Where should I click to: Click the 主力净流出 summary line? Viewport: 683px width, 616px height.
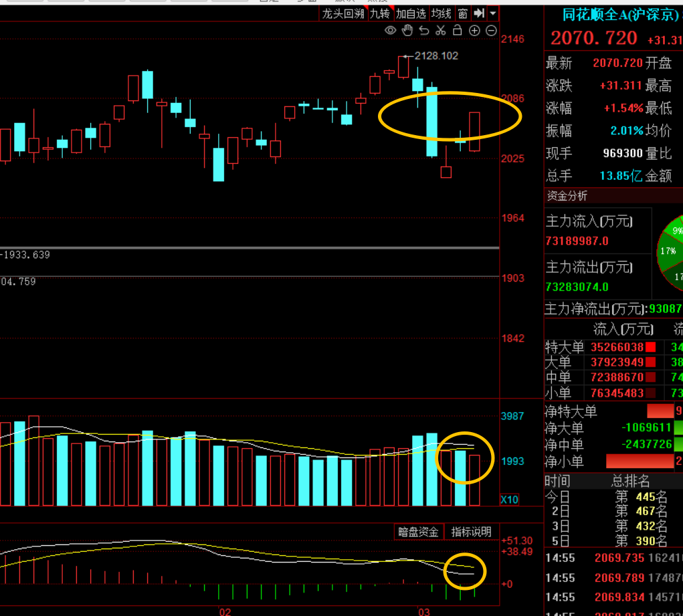point(613,309)
